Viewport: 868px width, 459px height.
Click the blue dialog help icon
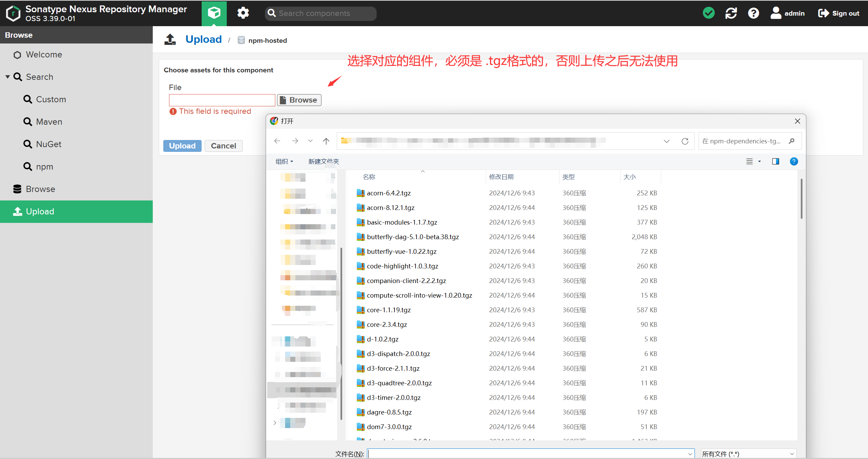tap(794, 161)
